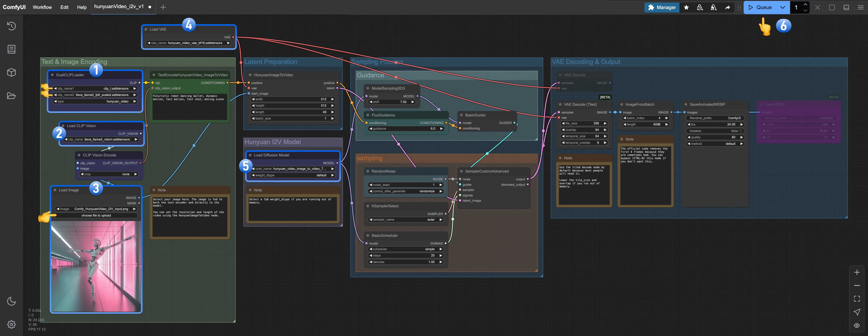Image resolution: width=868 pixels, height=336 pixels.
Task: Toggle lossless to true in SaveAnimatedWEBP
Action: coord(715,131)
